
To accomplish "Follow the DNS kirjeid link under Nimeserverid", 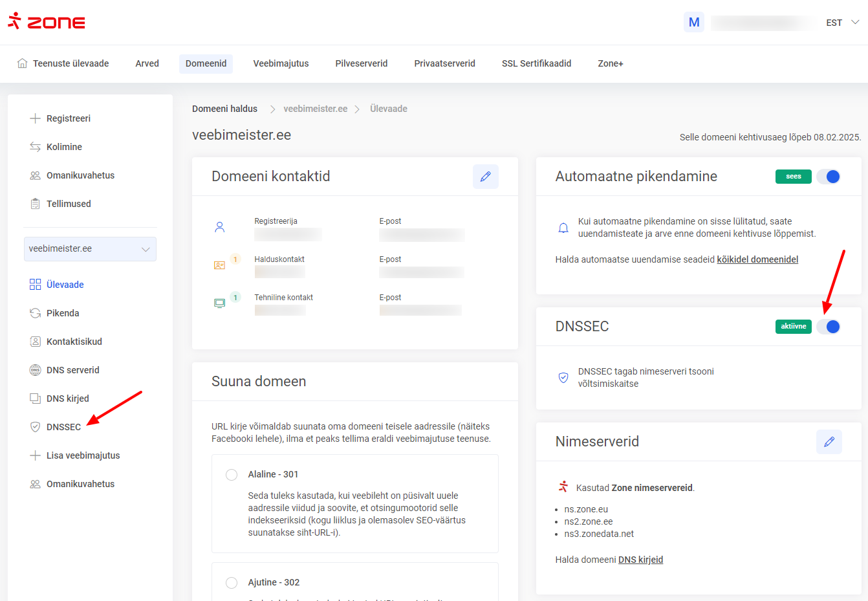I will [640, 560].
